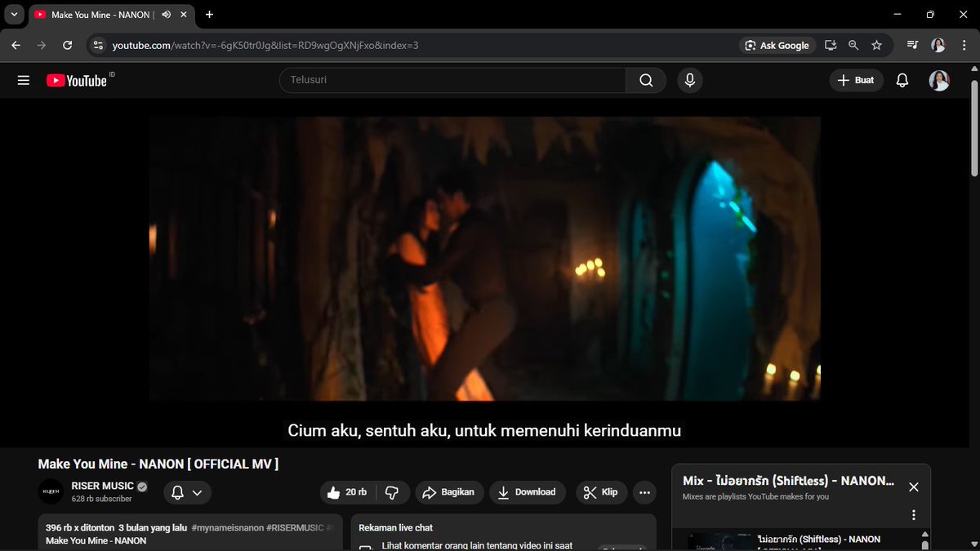Reload the page
The width and height of the screenshot is (980, 551).
(68, 45)
